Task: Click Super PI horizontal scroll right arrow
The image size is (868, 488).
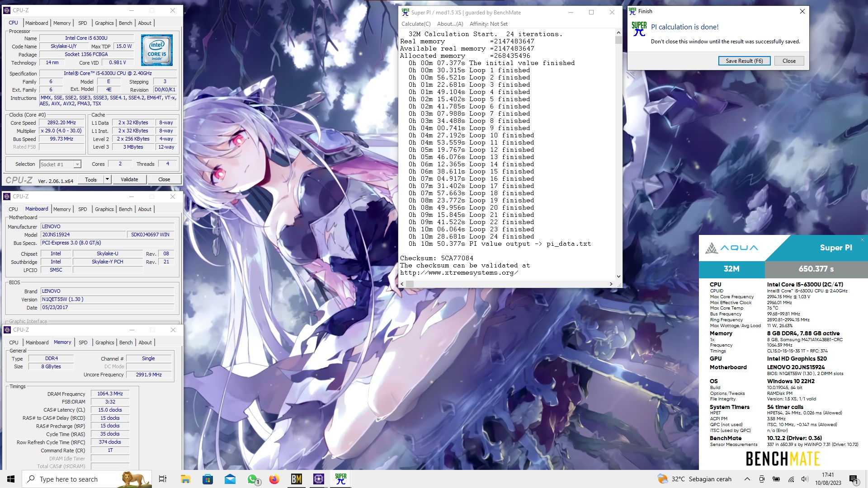Action: pos(611,284)
